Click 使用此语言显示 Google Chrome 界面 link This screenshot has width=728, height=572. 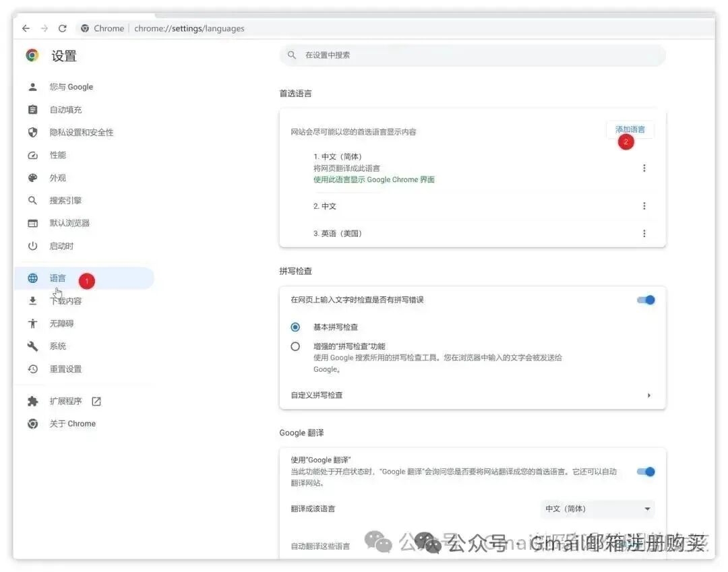pyautogui.click(x=374, y=179)
